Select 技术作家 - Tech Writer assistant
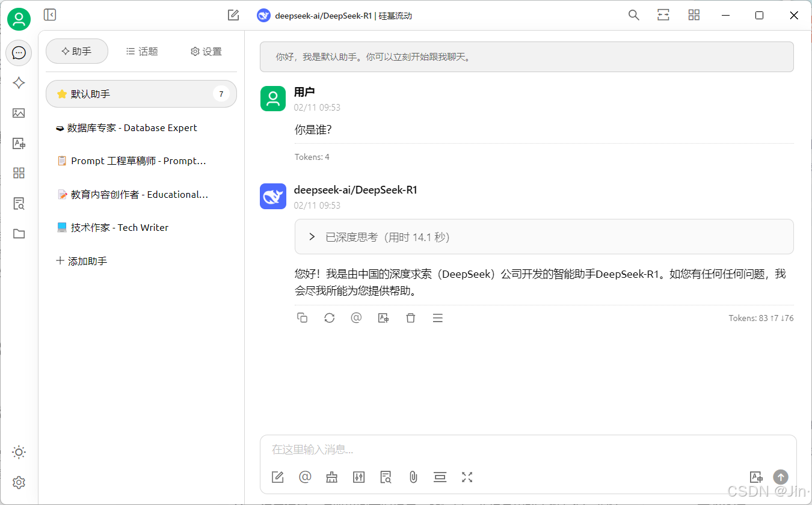The width and height of the screenshot is (812, 505). pyautogui.click(x=141, y=228)
